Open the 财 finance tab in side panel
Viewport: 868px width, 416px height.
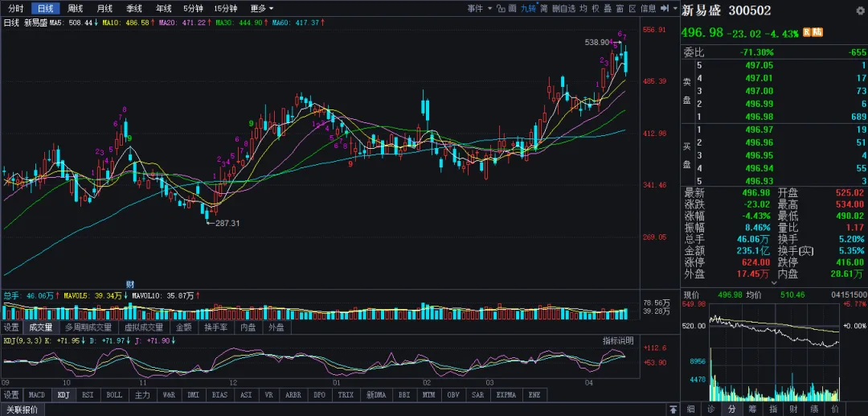pyautogui.click(x=796, y=410)
